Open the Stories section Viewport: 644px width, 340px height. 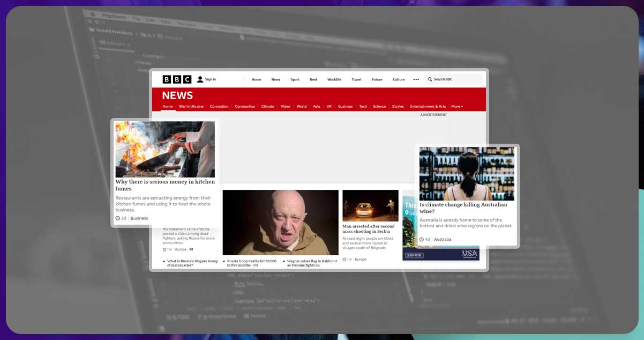coord(398,106)
